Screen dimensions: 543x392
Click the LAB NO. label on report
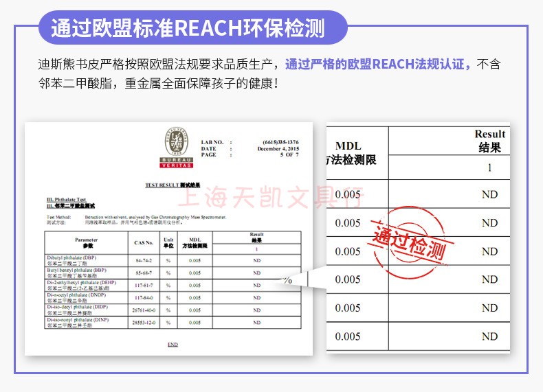pos(212,142)
